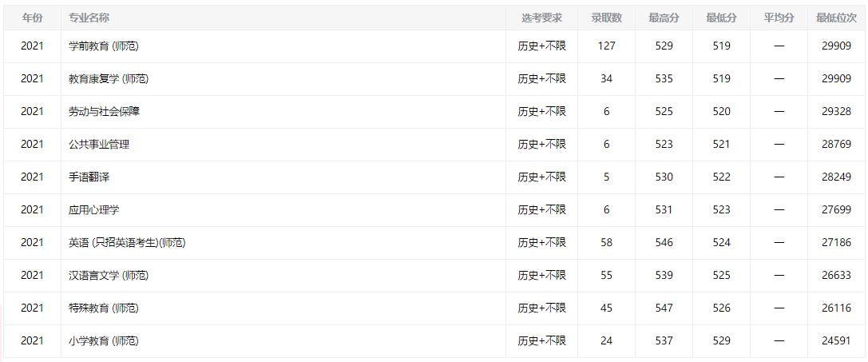The height and width of the screenshot is (362, 868).
Task: Click the 最低位次 column header
Action: point(836,18)
